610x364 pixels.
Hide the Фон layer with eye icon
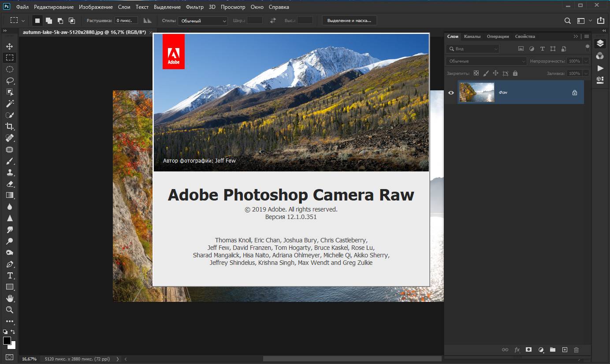coord(451,93)
